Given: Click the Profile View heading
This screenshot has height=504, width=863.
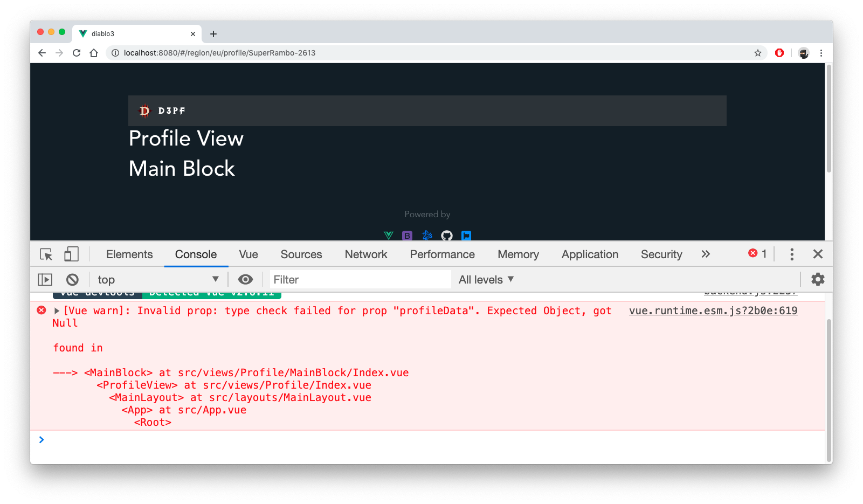Looking at the screenshot, I should [x=186, y=139].
